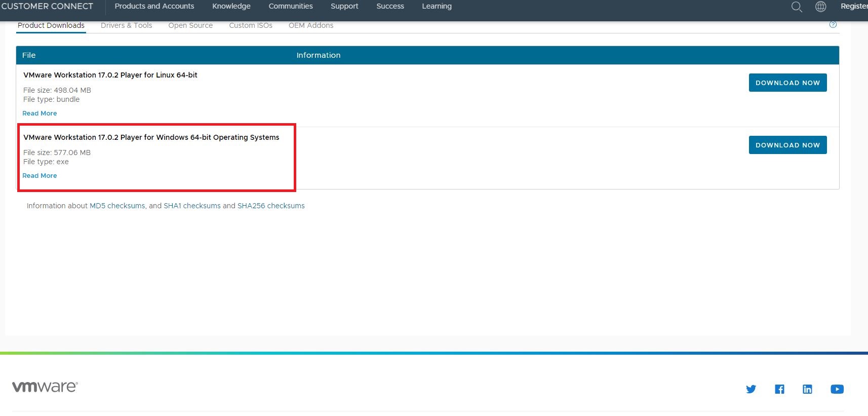
Task: Open the Support menu
Action: point(344,6)
